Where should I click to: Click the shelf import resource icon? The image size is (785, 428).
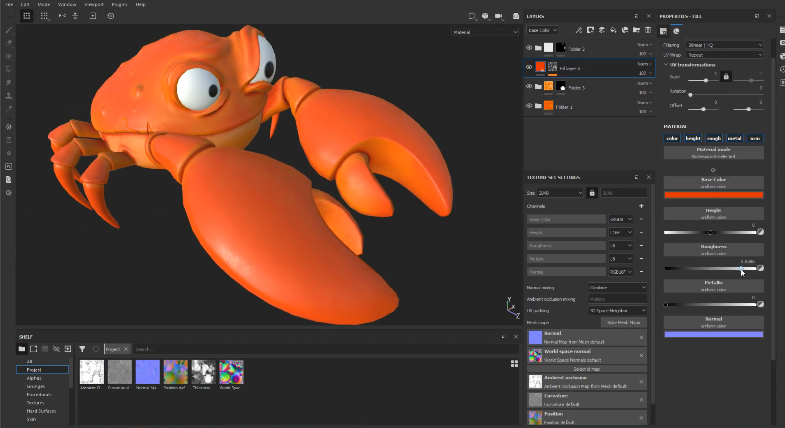(x=68, y=349)
